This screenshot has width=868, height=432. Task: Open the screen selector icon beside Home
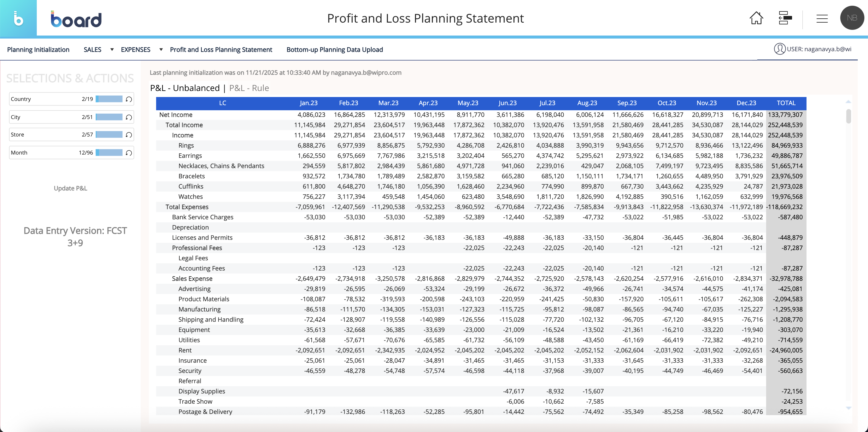(x=785, y=18)
